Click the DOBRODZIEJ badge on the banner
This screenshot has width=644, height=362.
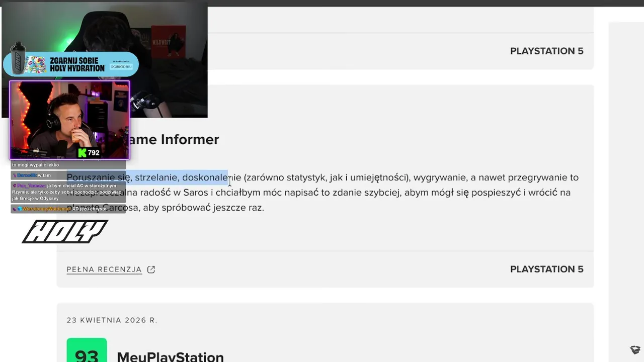tap(122, 66)
